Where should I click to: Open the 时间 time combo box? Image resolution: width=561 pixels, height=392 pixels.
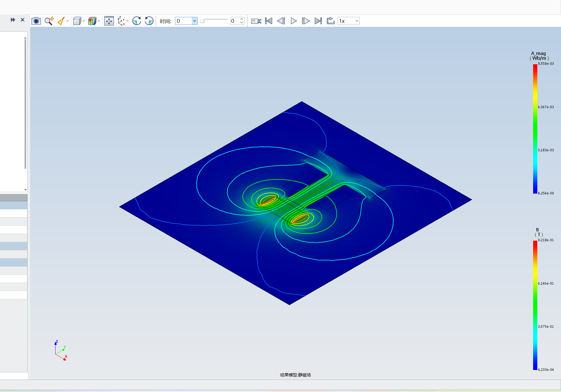point(186,21)
